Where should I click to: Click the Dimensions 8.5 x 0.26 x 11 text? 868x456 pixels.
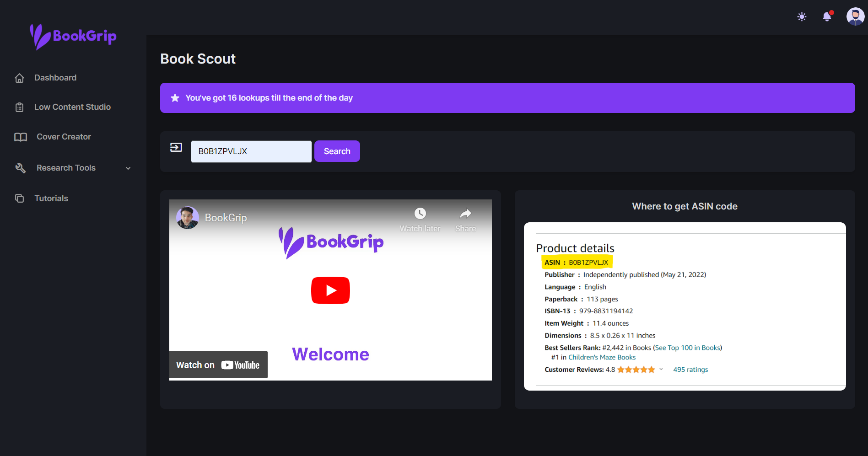click(x=600, y=336)
